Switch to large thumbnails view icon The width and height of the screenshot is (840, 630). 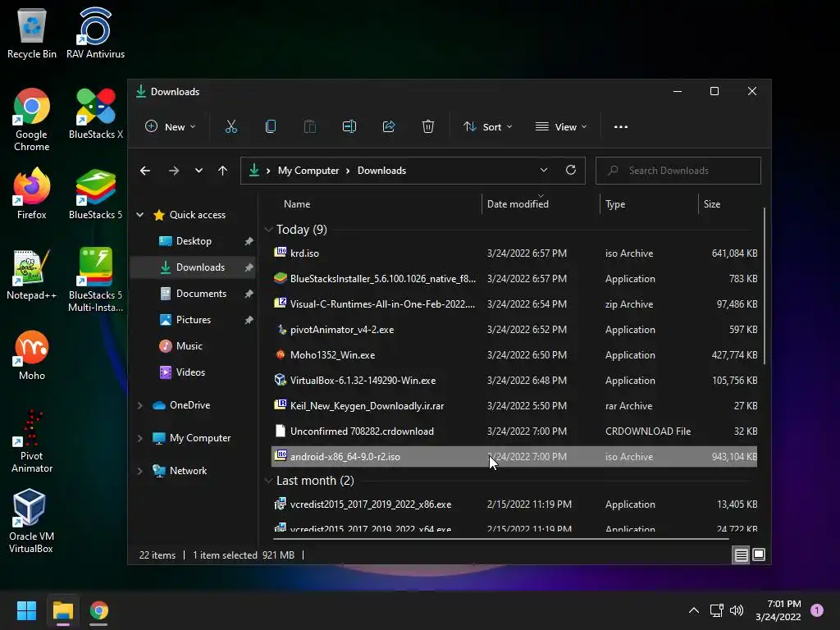click(x=759, y=555)
